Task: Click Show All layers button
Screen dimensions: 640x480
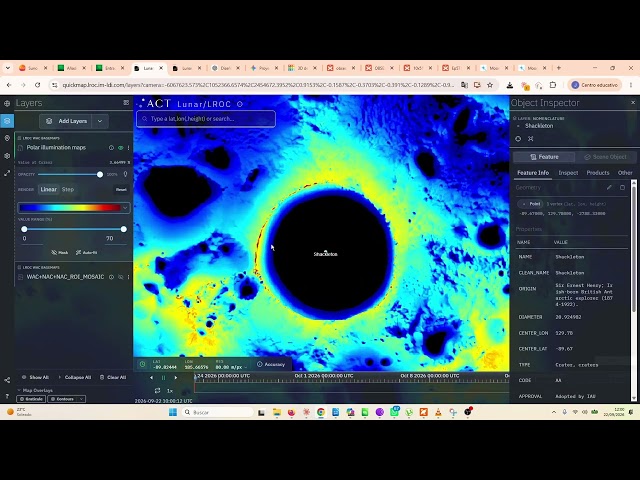Action: point(36,377)
